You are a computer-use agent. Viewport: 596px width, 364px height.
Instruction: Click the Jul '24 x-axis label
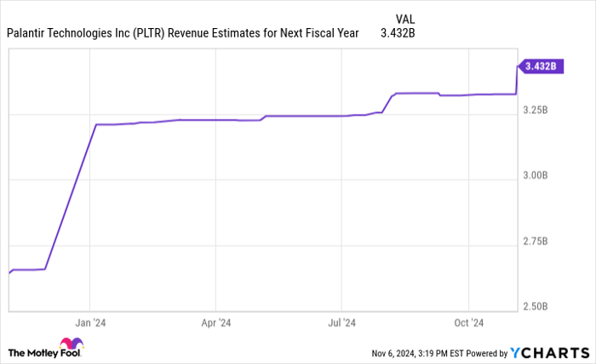tap(341, 323)
